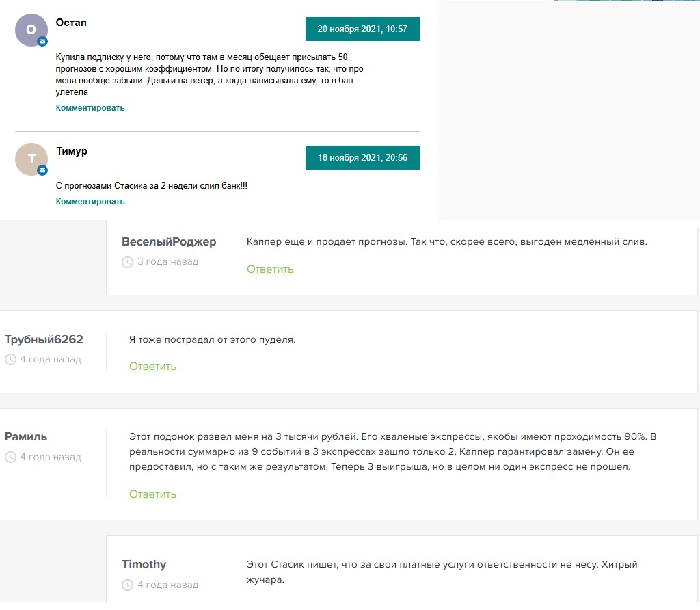Open ВеселыйРоджер's profile name
The height and width of the screenshot is (610, 700).
169,242
